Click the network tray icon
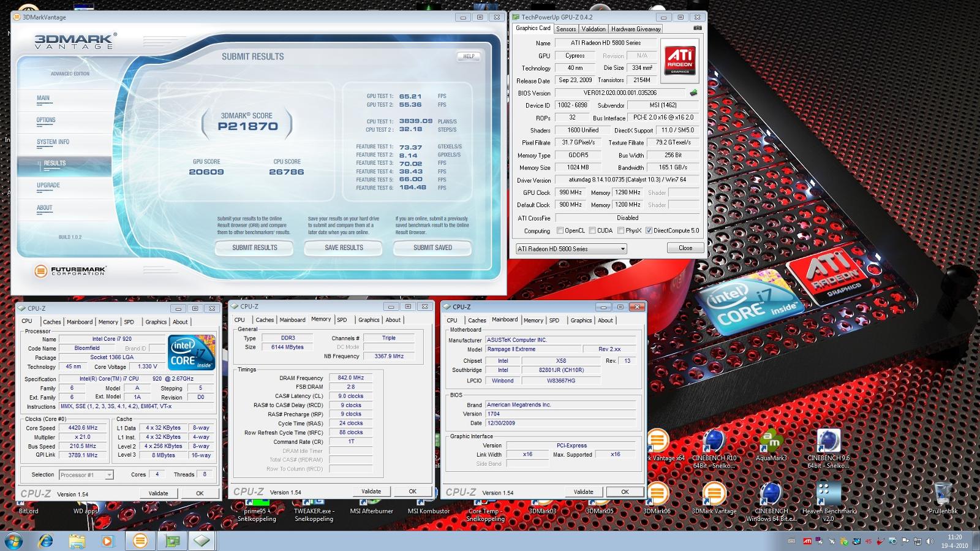980x551 pixels. (918, 541)
